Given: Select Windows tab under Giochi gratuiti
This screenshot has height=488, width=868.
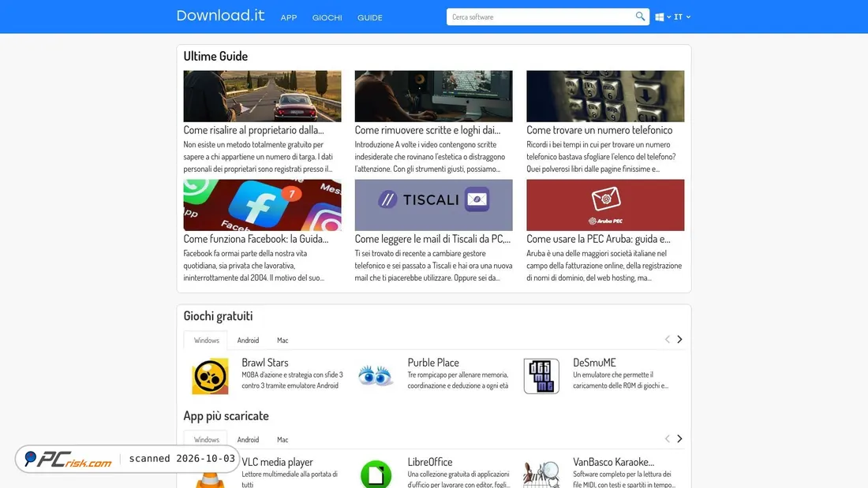Looking at the screenshot, I should point(207,341).
